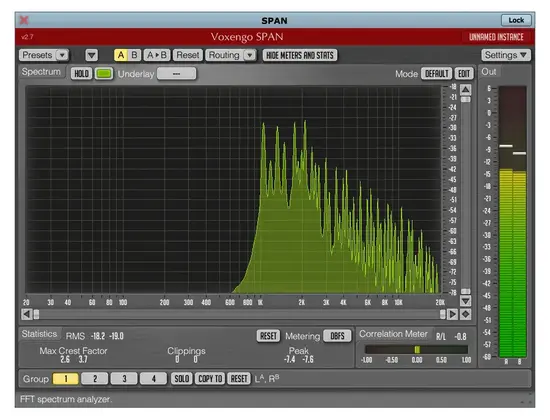Toggle the spectrum HOLD button

(x=81, y=74)
